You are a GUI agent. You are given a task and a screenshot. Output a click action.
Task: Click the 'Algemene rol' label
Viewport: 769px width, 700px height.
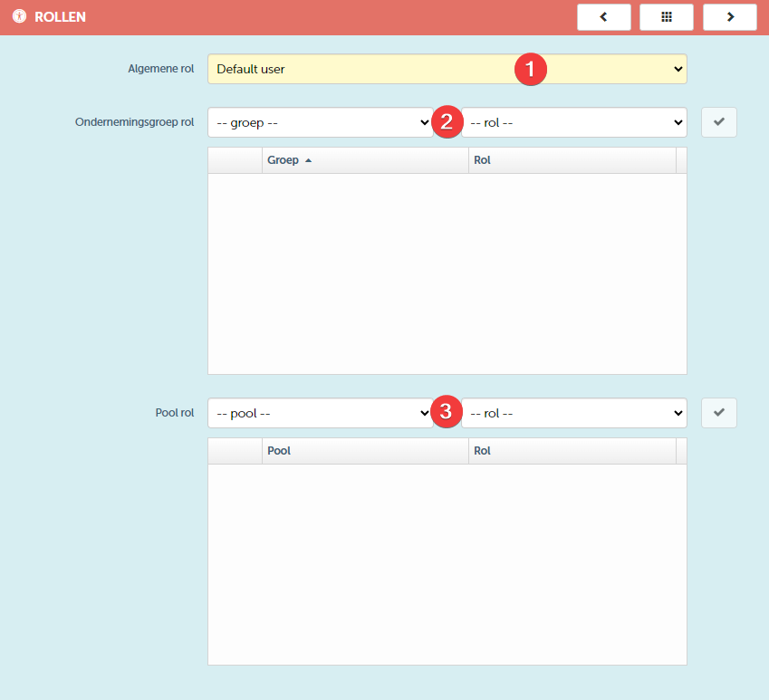tap(161, 69)
